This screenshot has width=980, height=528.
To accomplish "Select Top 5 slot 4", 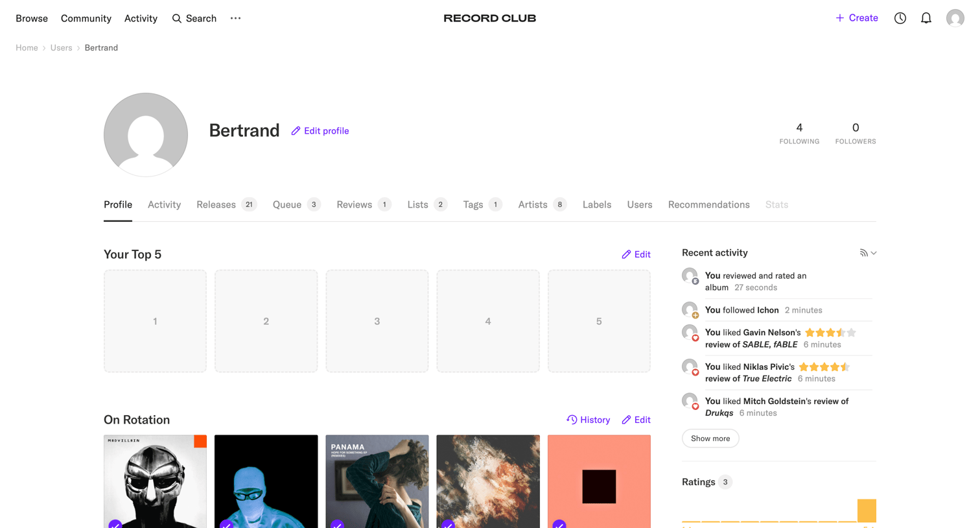I will [x=488, y=321].
